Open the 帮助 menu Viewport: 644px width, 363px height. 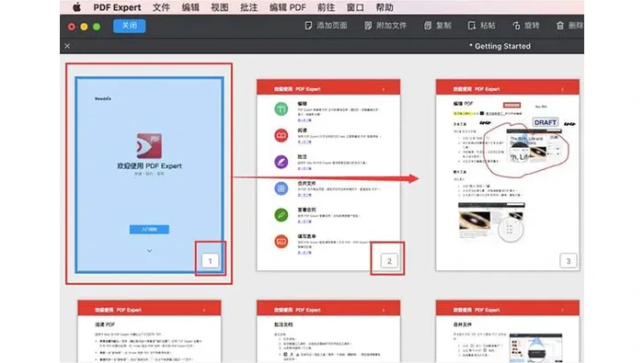[x=385, y=7]
